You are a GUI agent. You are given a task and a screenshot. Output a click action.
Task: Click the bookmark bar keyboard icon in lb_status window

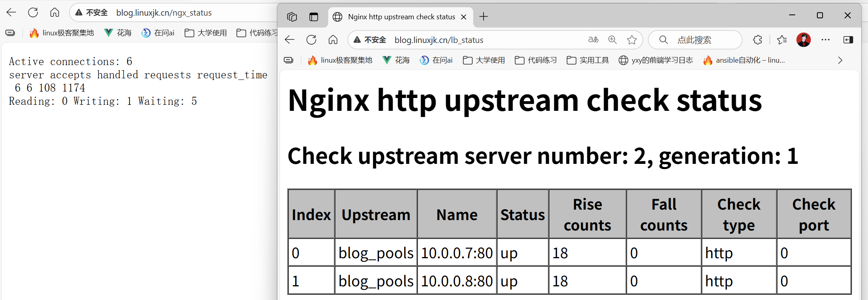pos(288,60)
